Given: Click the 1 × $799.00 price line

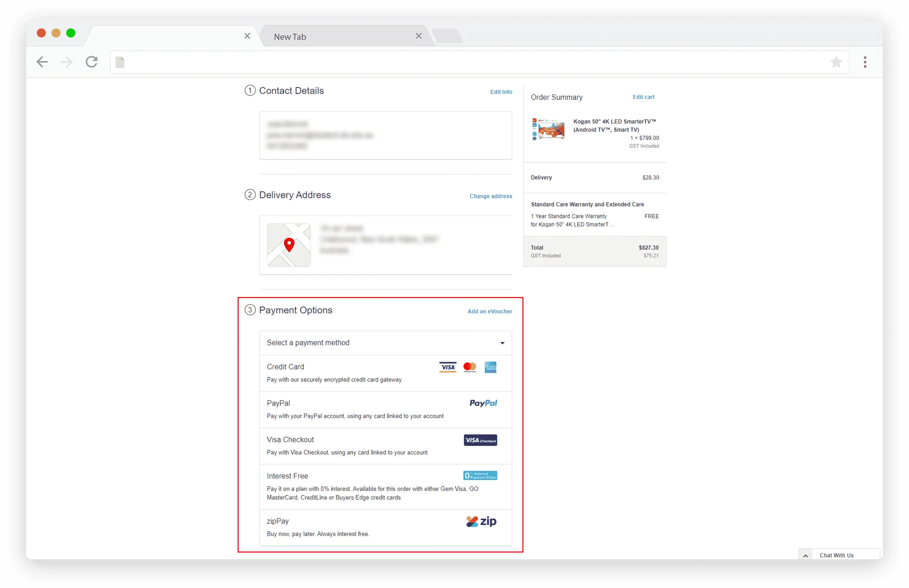Looking at the screenshot, I should (x=644, y=138).
